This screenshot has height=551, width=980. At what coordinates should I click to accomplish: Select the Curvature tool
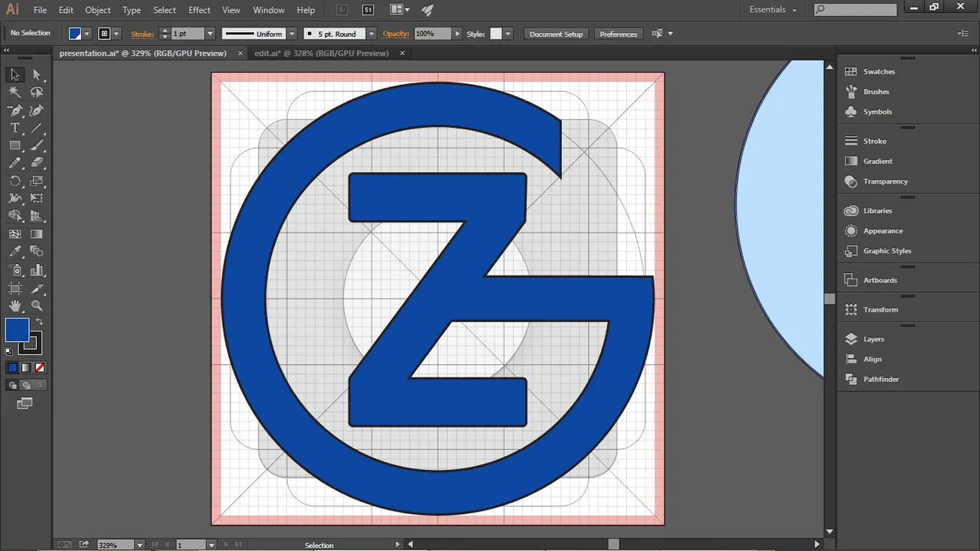[x=37, y=110]
